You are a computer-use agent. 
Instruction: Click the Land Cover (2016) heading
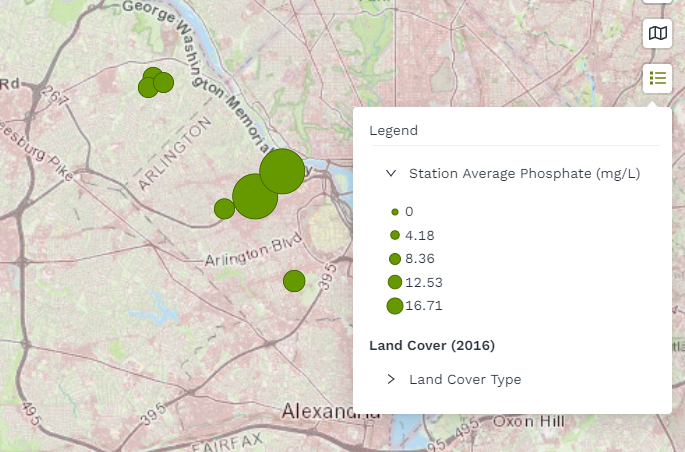coord(432,346)
